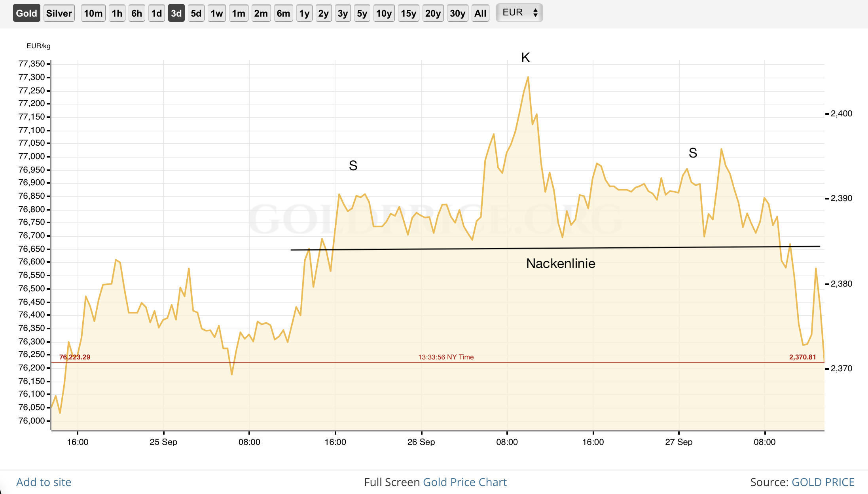Select the 1m range button
868x494 pixels.
[239, 13]
